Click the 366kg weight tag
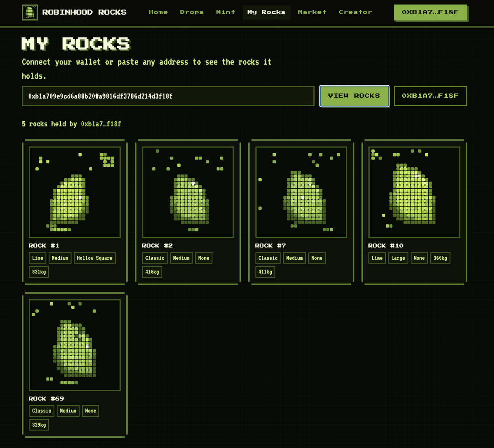The height and width of the screenshot is (448, 494). point(440,258)
